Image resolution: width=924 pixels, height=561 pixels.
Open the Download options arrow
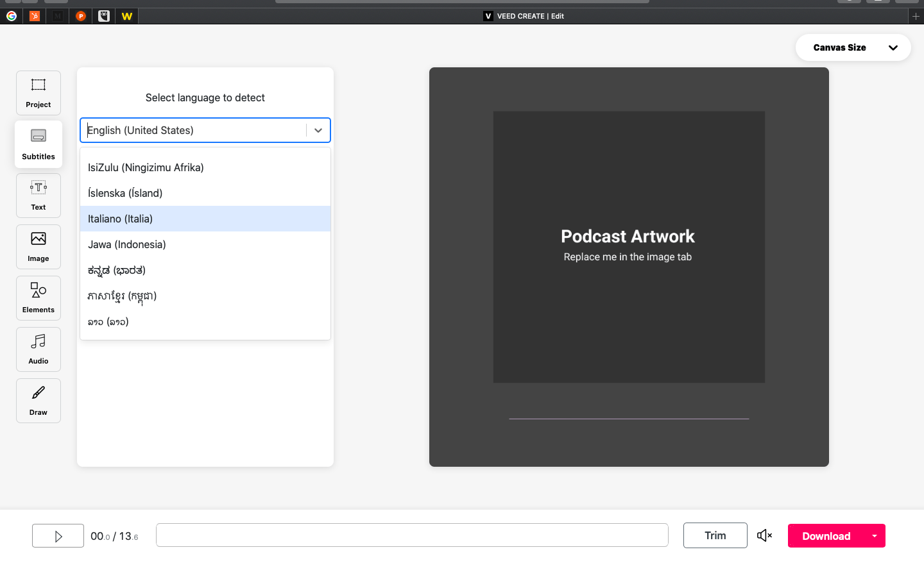coord(874,536)
